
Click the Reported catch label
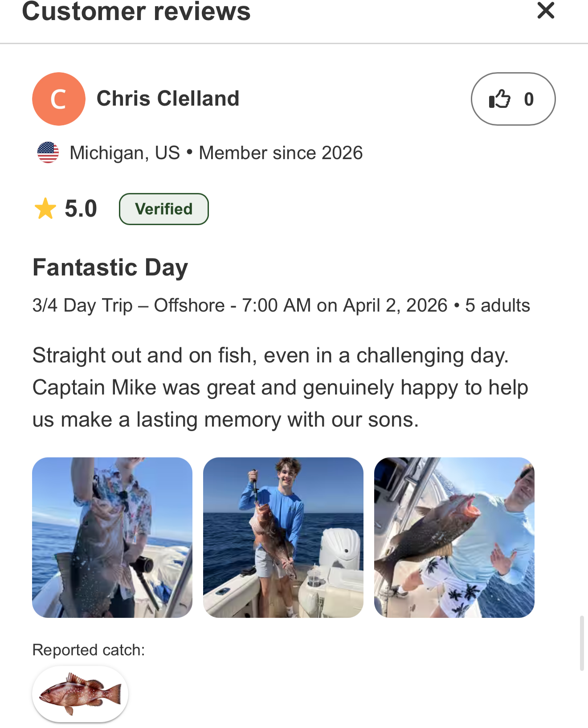coord(89,650)
